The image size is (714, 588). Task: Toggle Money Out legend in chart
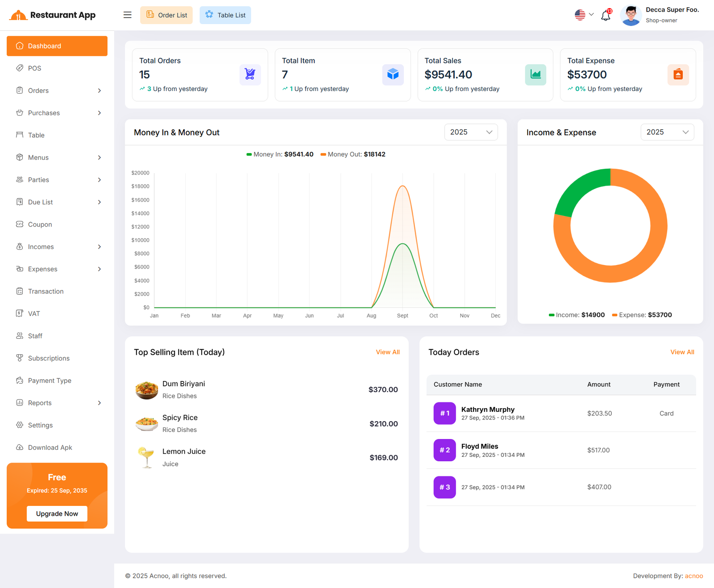pyautogui.click(x=353, y=154)
